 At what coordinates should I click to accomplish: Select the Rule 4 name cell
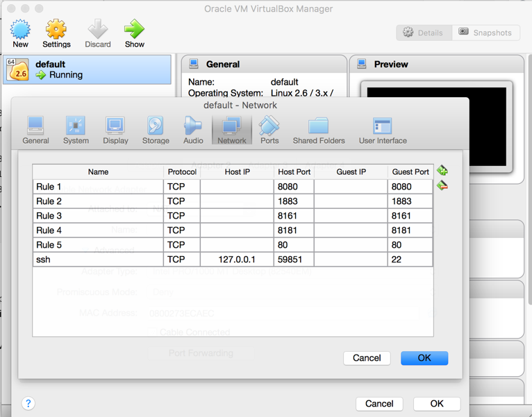[x=98, y=230]
